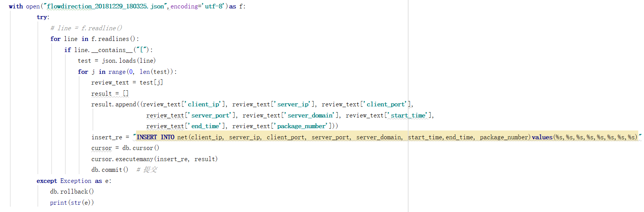This screenshot has height=212, width=644.
Task: Click 'INSERT INTO' in the SQL string
Action: pyautogui.click(x=156, y=137)
